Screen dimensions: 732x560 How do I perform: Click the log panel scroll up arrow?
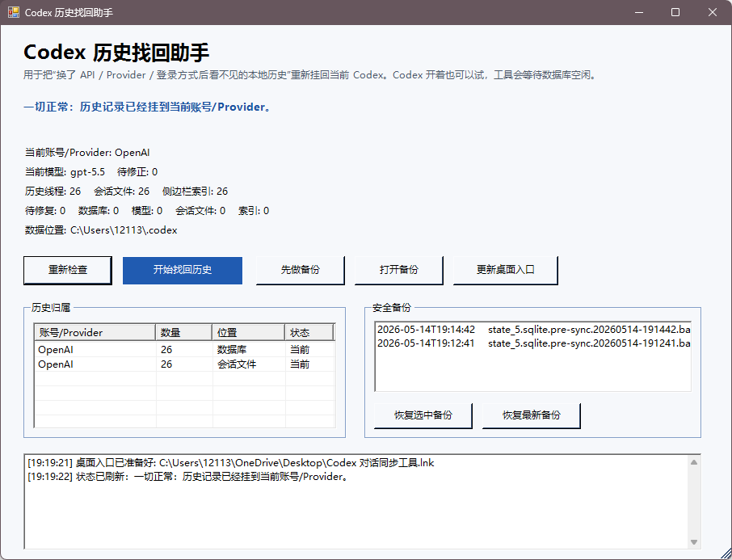click(694, 462)
